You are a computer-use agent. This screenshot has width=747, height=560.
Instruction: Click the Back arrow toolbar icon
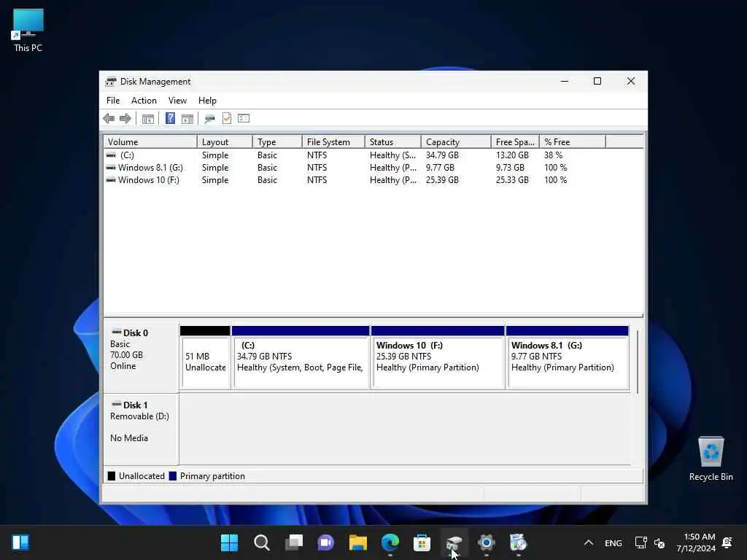109,119
